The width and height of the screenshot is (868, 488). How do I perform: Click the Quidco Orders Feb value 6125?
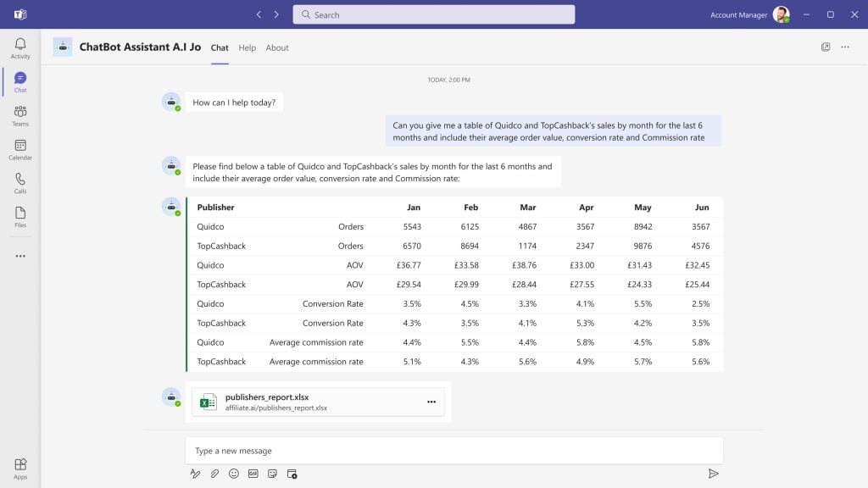click(x=470, y=226)
